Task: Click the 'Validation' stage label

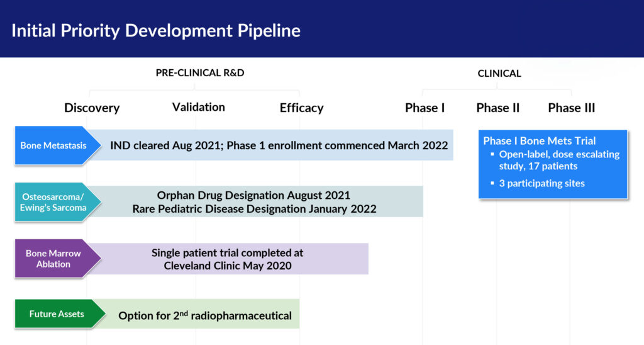Action: coord(198,107)
